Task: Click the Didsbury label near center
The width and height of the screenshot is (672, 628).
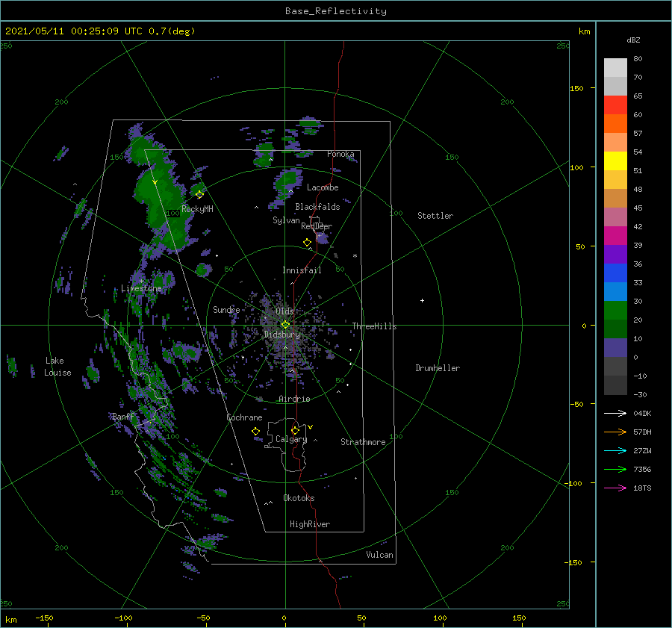Action: (x=282, y=335)
